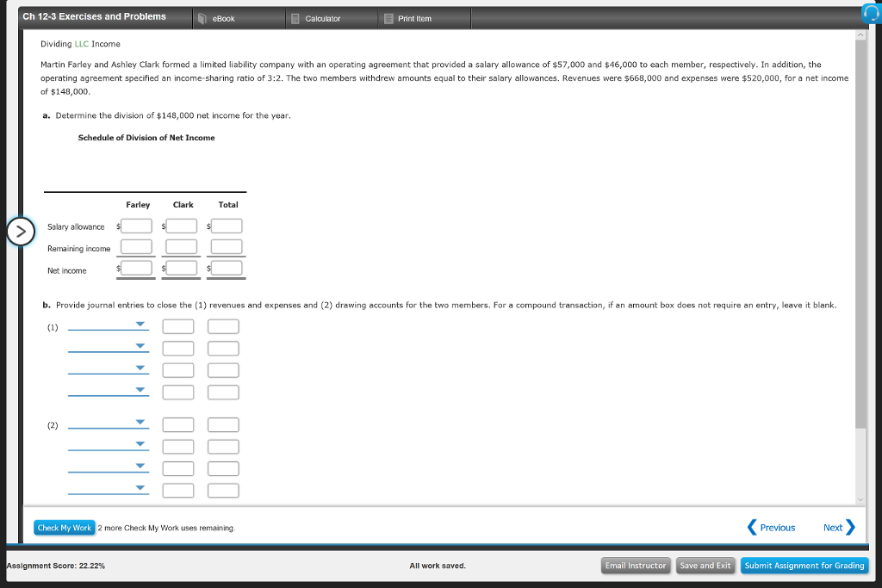The width and height of the screenshot is (882, 588).
Task: Click the headset support icon
Action: tap(872, 13)
